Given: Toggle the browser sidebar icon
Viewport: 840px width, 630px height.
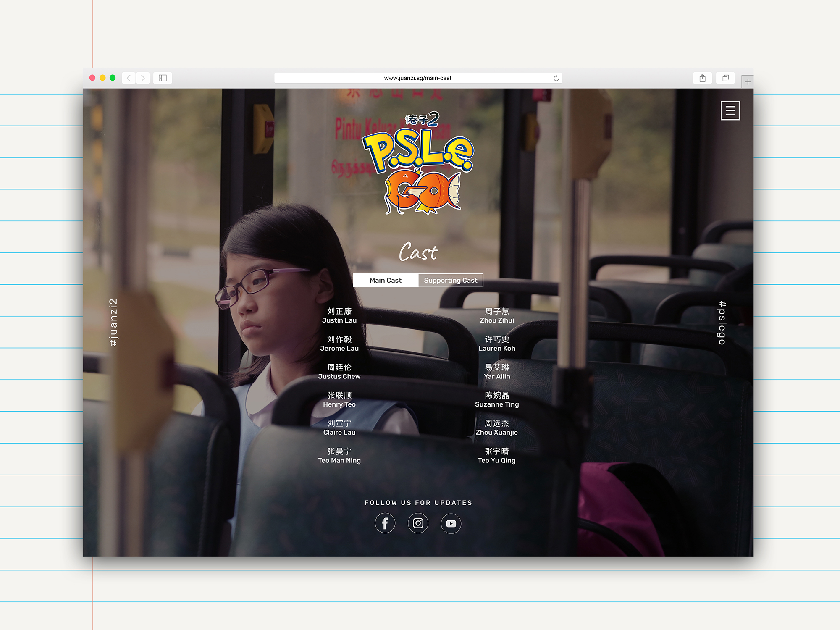Looking at the screenshot, I should point(163,78).
